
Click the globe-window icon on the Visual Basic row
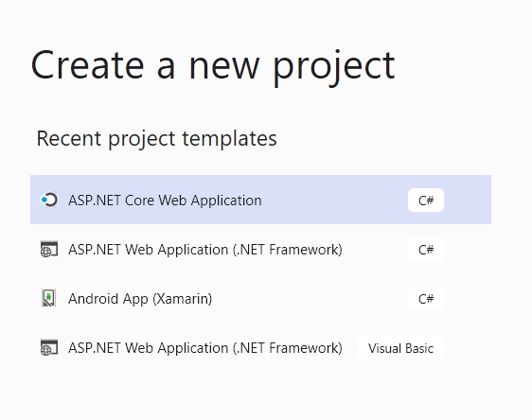click(49, 347)
